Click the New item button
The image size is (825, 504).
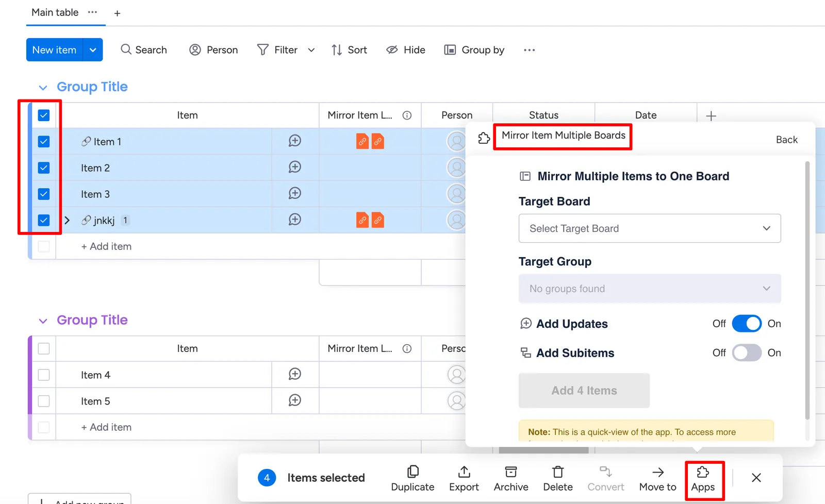54,50
